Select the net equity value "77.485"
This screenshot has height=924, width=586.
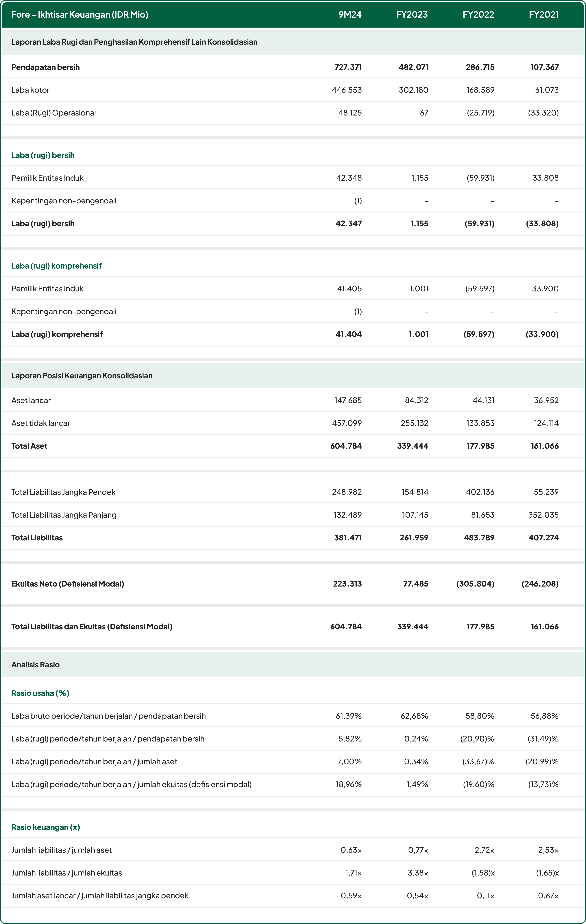click(416, 584)
